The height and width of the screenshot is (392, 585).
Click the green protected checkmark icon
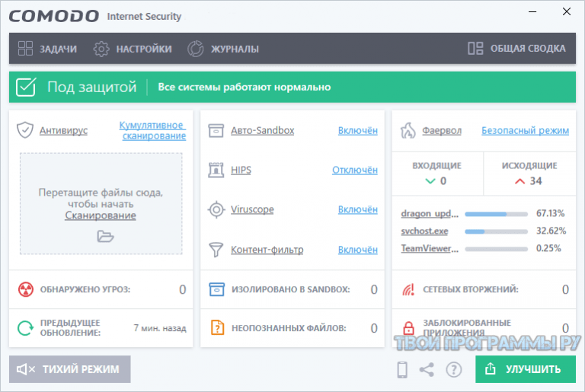click(26, 87)
